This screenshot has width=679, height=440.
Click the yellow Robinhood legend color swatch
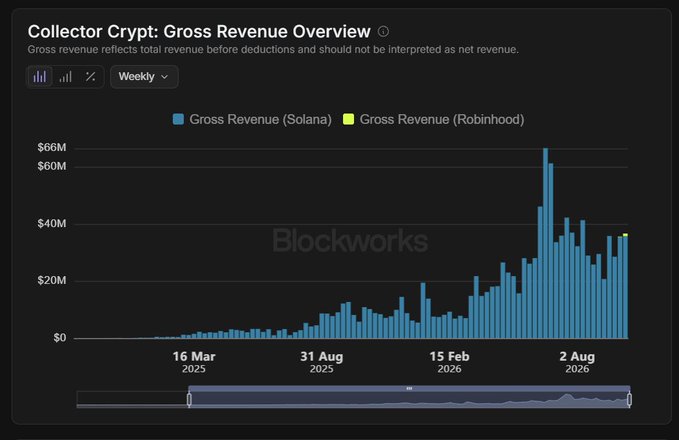(x=348, y=119)
